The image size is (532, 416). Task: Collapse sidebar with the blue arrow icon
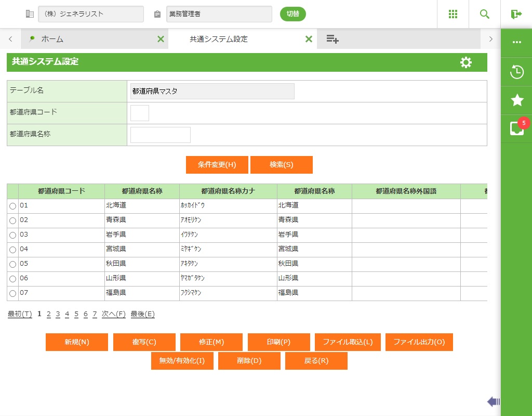click(x=493, y=401)
